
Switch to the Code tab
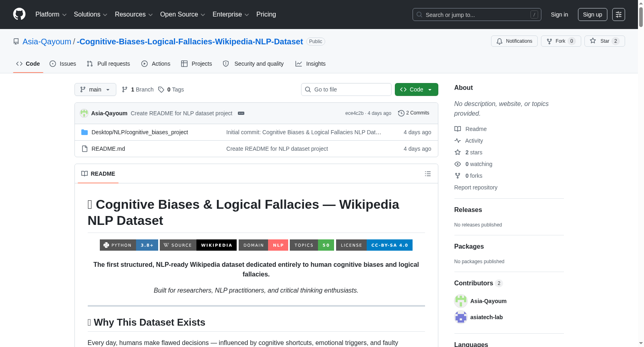click(28, 64)
